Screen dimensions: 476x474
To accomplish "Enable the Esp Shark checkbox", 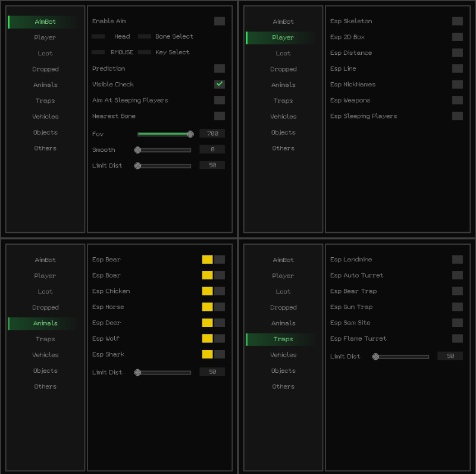I will pos(220,354).
